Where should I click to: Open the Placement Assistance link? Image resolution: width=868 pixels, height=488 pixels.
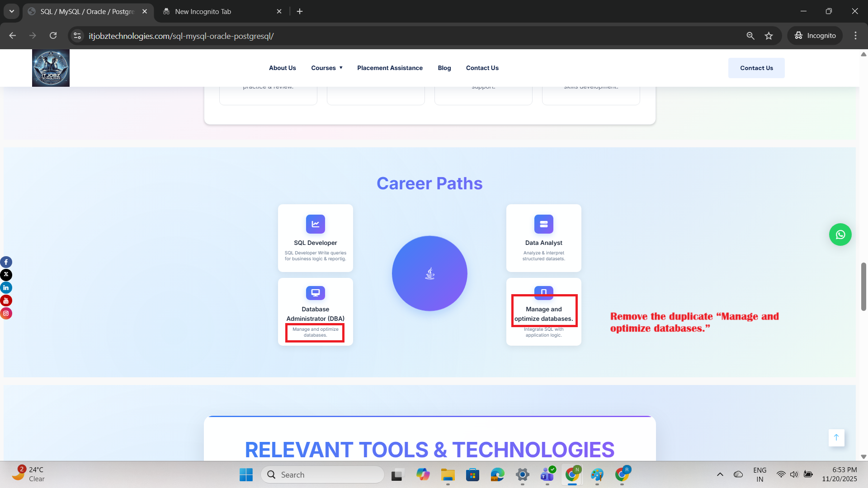coord(390,68)
